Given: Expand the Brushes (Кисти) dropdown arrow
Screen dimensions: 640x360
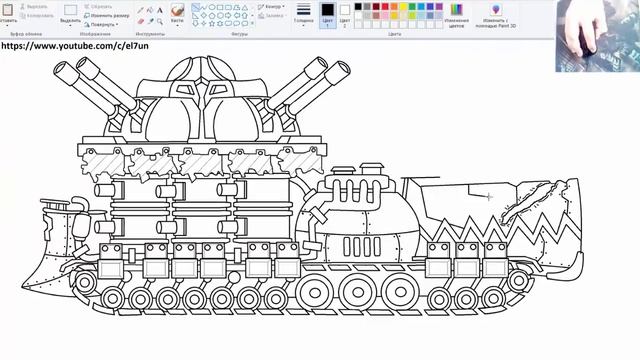Looking at the screenshot, I should (177, 25).
